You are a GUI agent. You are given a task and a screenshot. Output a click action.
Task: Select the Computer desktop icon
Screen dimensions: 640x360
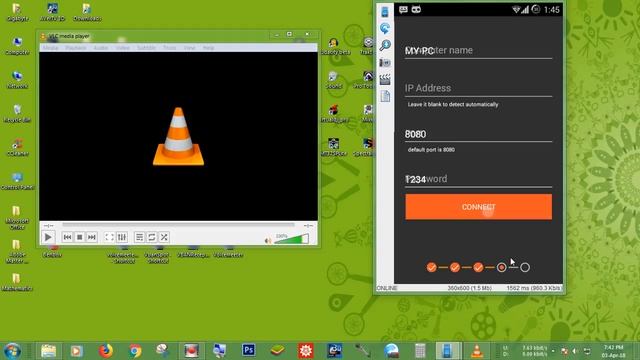[17, 46]
